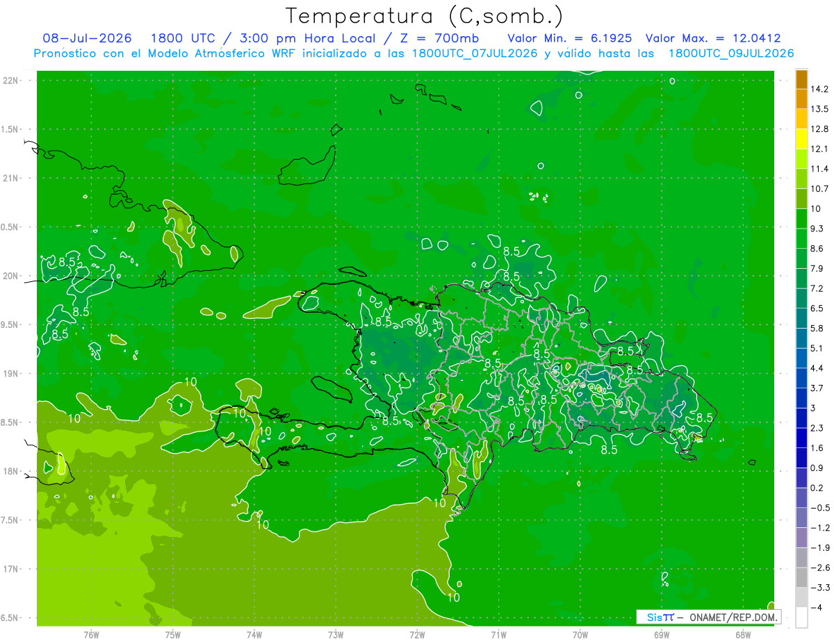Screen dimensions: 834x644
Task: Click the 'SisTT – ONAMET/REP.DOM.' label
Action: pyautogui.click(x=708, y=617)
